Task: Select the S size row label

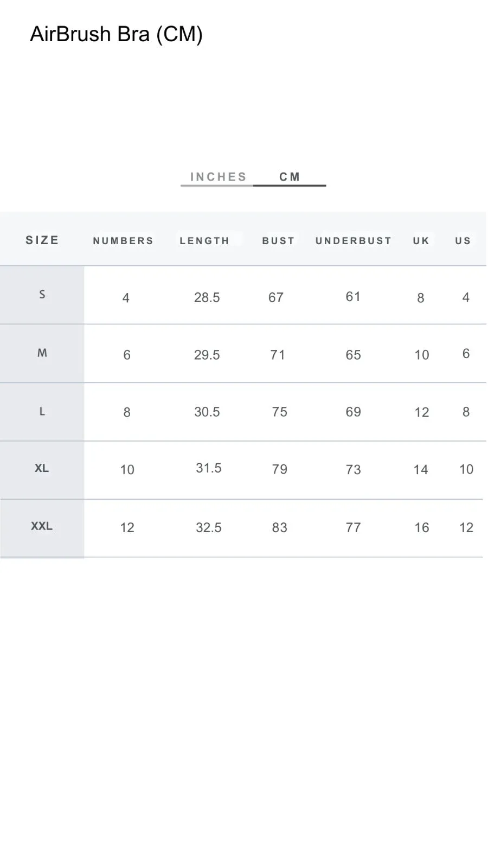Action: tap(42, 295)
